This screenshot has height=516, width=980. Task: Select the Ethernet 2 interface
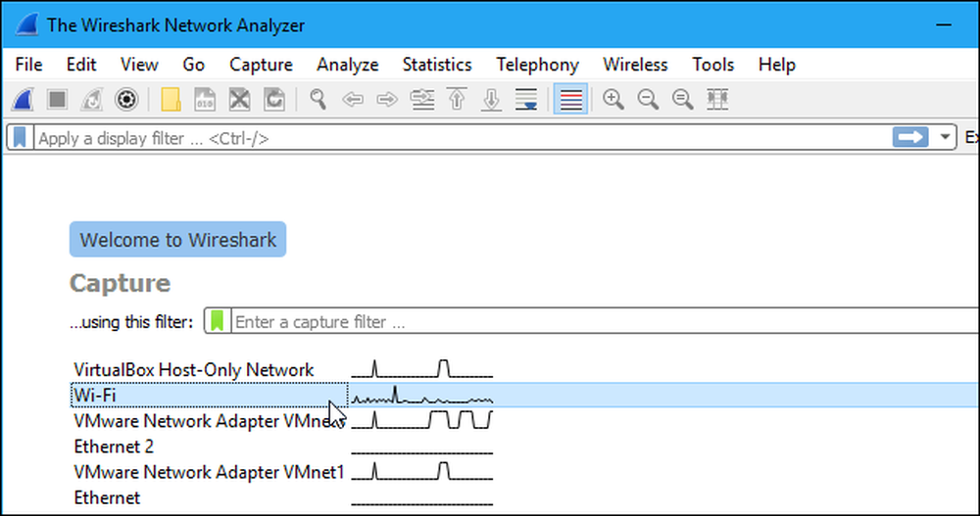tap(114, 446)
